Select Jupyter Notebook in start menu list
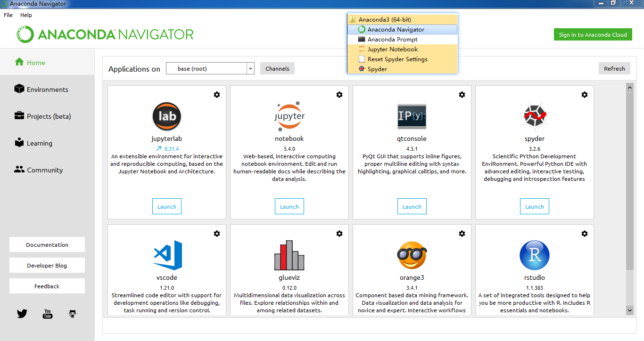Screen dimensions: 644x341 click(x=402, y=49)
